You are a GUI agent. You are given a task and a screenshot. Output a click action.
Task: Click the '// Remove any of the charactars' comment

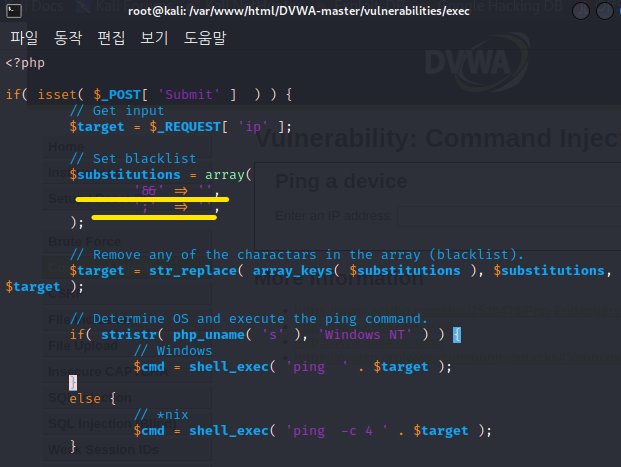pos(297,255)
